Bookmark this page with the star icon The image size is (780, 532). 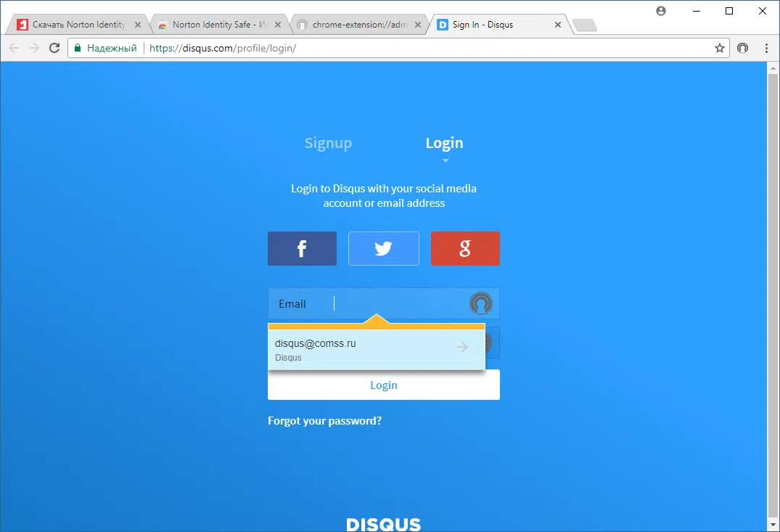719,48
